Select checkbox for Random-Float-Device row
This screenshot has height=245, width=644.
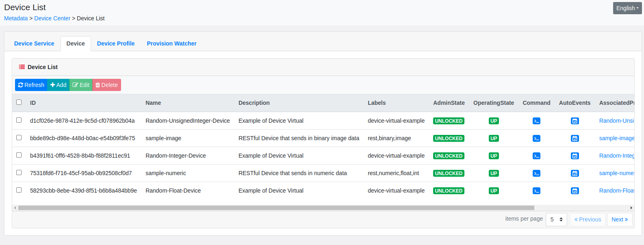19,190
